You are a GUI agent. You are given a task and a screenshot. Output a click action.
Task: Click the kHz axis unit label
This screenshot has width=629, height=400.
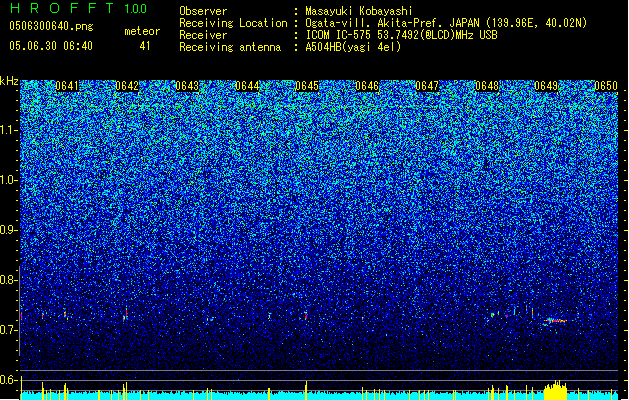tap(9, 81)
